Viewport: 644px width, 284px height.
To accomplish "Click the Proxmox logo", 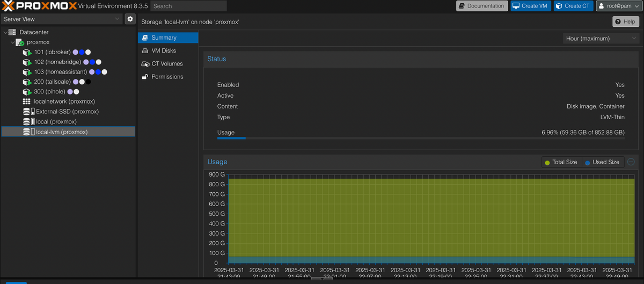I will point(39,6).
